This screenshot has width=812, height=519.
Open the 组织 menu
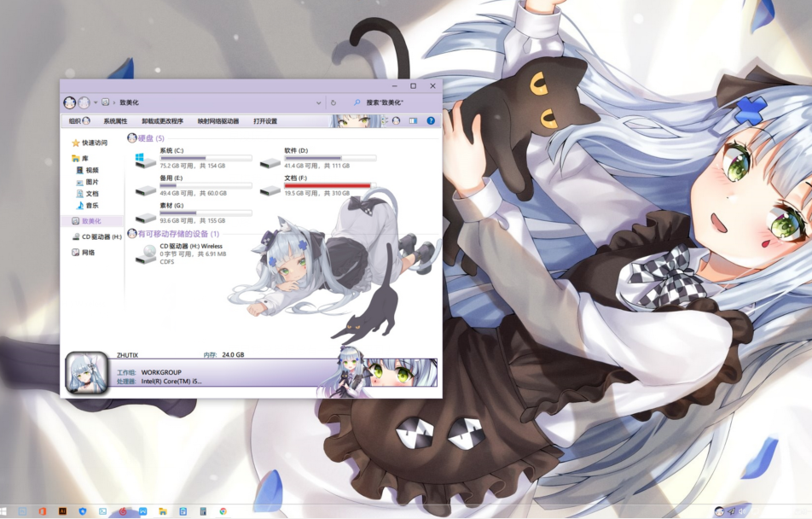(x=79, y=121)
